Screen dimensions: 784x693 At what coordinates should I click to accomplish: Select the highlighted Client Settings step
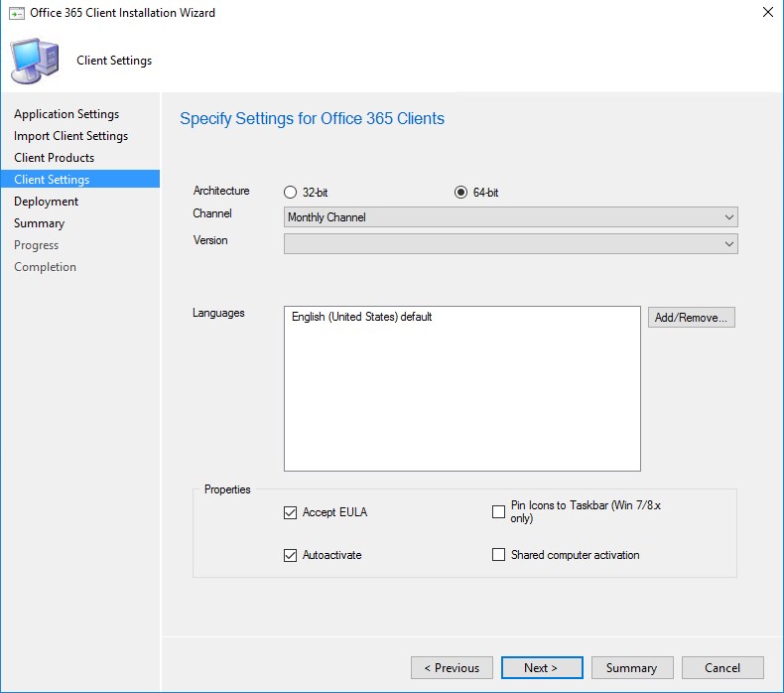80,179
